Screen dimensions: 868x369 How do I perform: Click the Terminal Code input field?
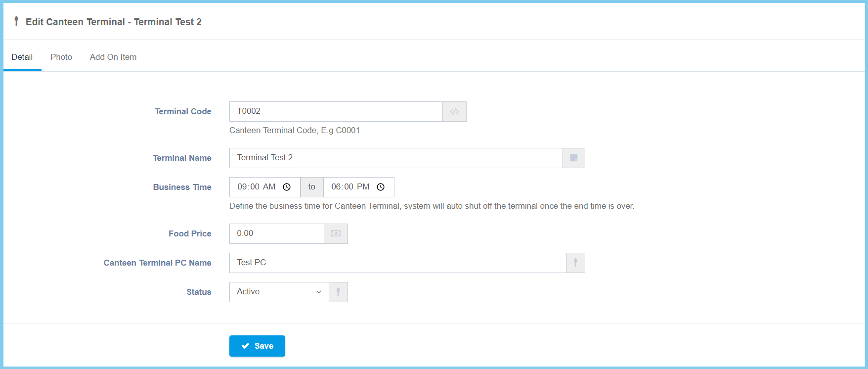(336, 111)
